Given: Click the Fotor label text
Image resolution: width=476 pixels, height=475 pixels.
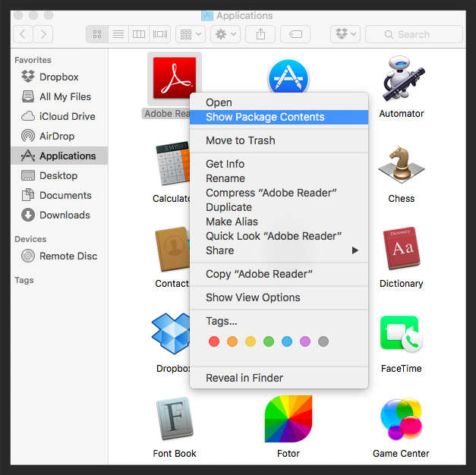Looking at the screenshot, I should pyautogui.click(x=288, y=454).
